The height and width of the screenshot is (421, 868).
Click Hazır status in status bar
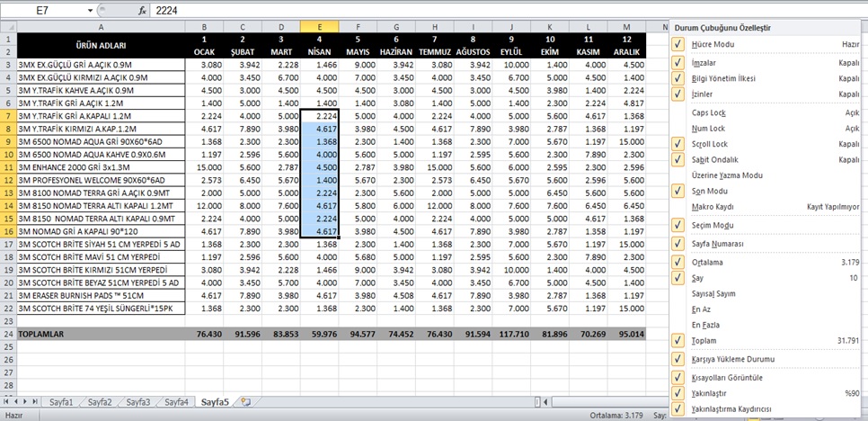(x=13, y=415)
